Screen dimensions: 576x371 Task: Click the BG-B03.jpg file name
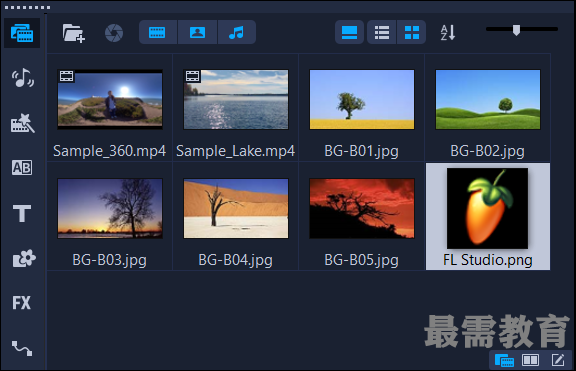click(109, 260)
